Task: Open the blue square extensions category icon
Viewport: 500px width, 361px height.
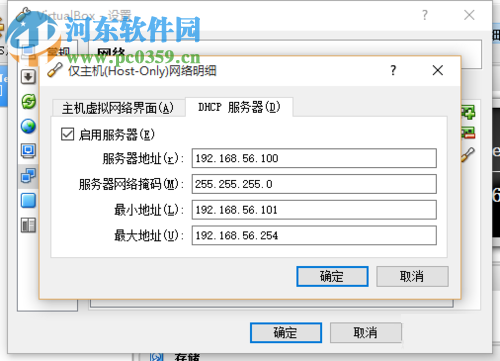Action: click(x=28, y=201)
